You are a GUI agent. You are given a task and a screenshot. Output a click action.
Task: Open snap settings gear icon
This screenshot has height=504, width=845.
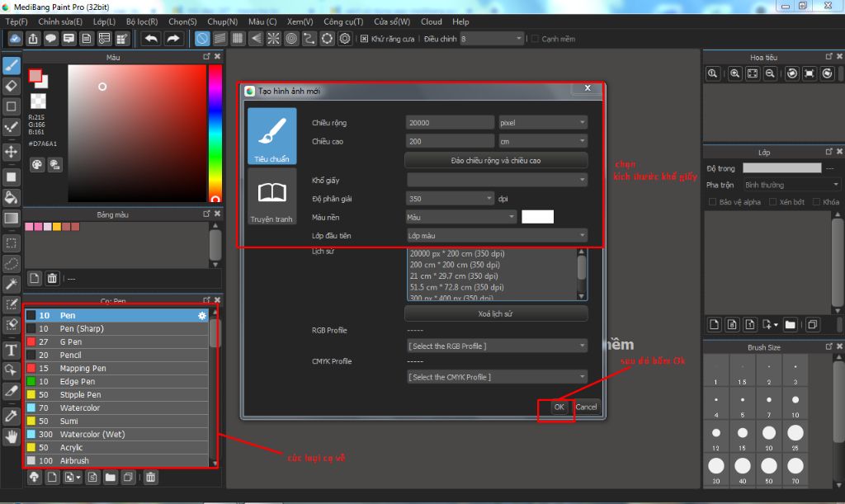345,39
